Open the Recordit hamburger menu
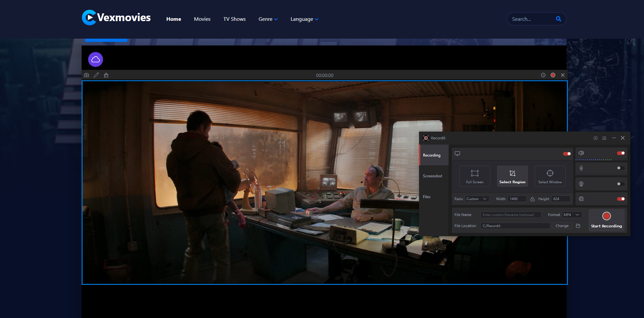 click(x=604, y=138)
